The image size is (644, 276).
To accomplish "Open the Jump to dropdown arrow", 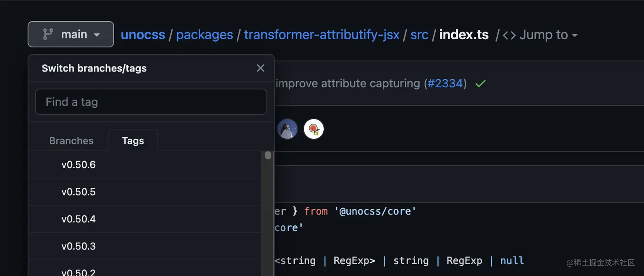I will [x=575, y=35].
